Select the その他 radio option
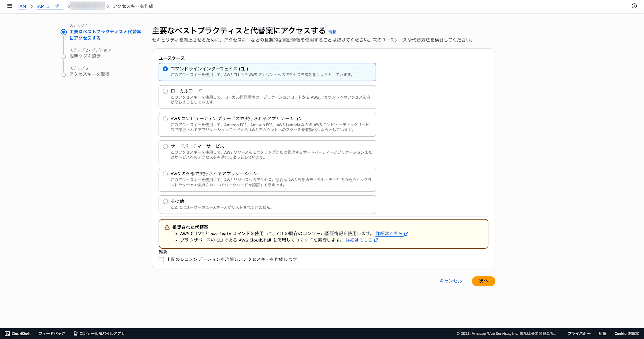 tap(165, 202)
